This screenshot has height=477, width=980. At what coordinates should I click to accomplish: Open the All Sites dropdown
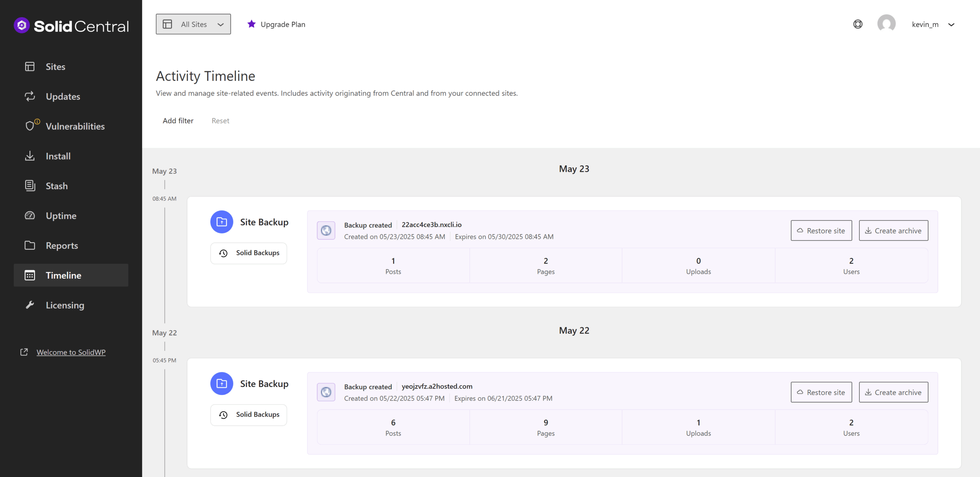tap(193, 24)
